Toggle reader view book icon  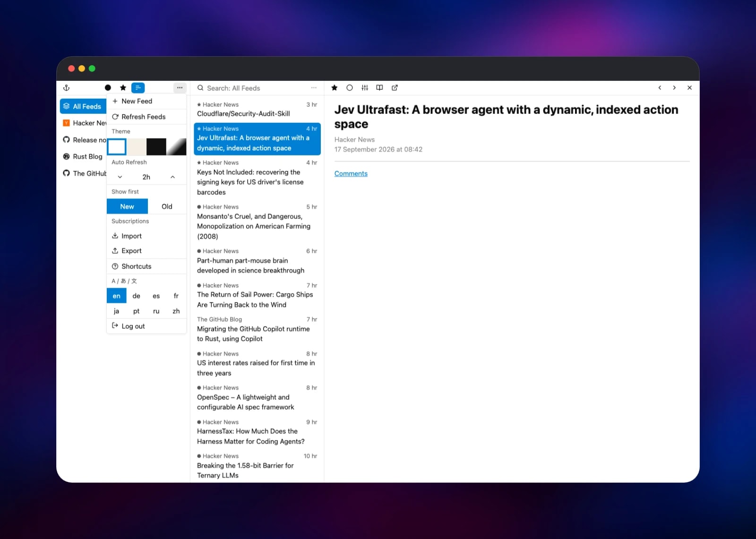click(379, 88)
